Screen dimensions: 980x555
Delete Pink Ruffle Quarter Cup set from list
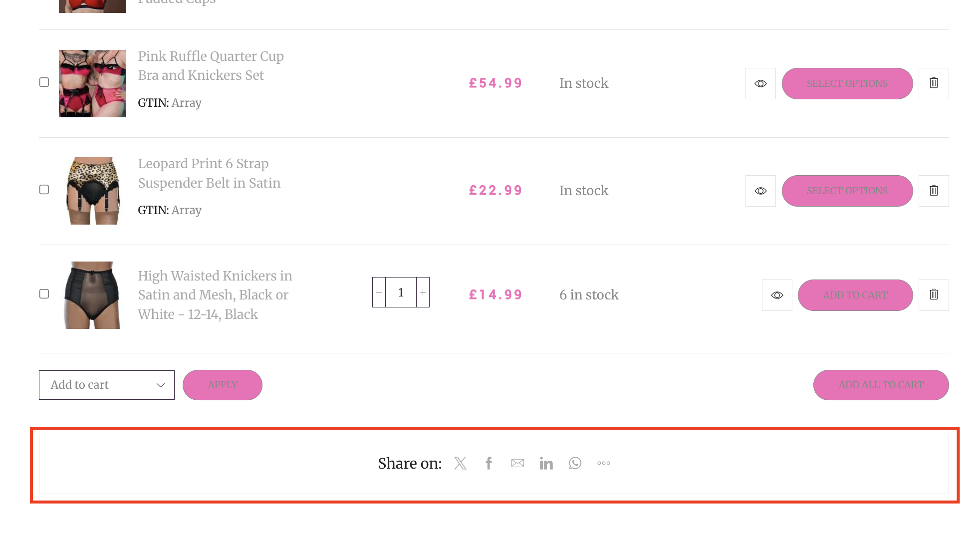coord(934,83)
